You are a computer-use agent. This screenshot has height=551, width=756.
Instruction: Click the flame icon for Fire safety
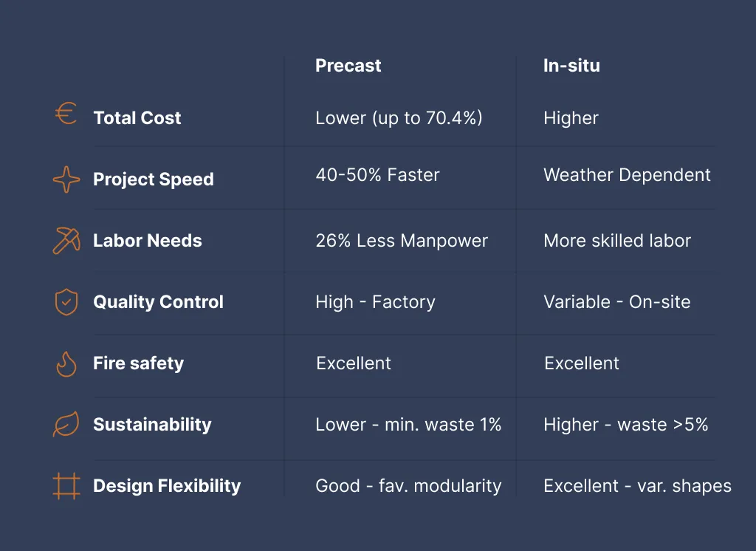66,364
